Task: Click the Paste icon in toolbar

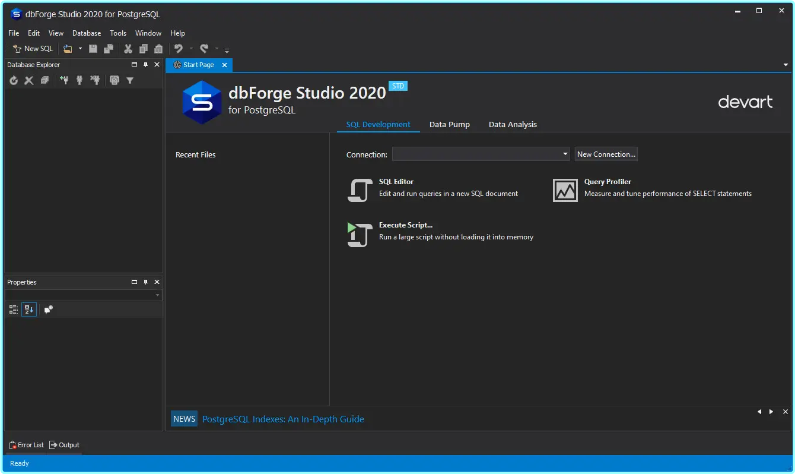Action: (x=159, y=49)
